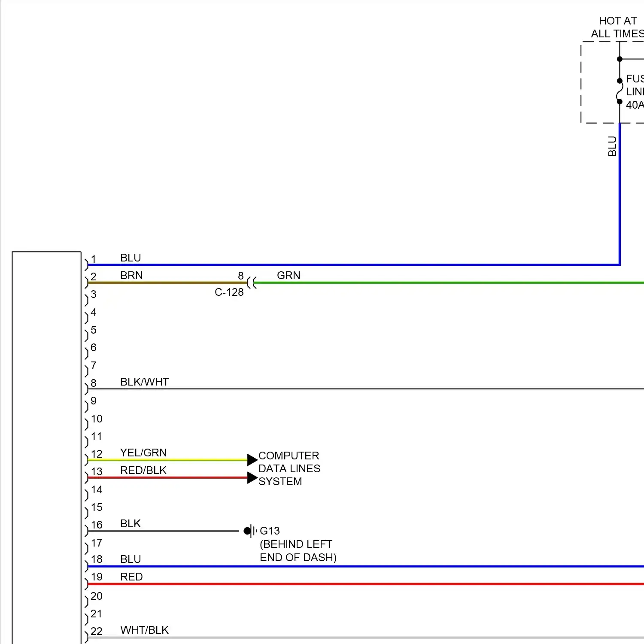
Task: Click pin number 9
Action: point(94,401)
